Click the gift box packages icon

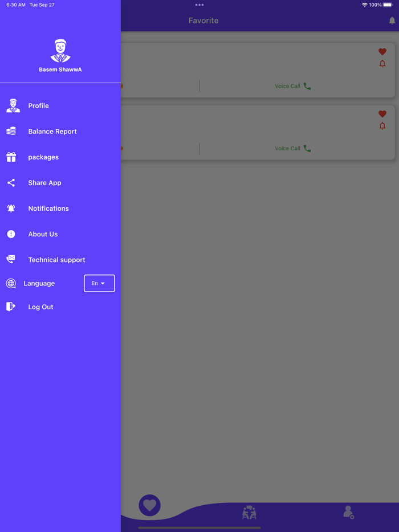pos(11,157)
